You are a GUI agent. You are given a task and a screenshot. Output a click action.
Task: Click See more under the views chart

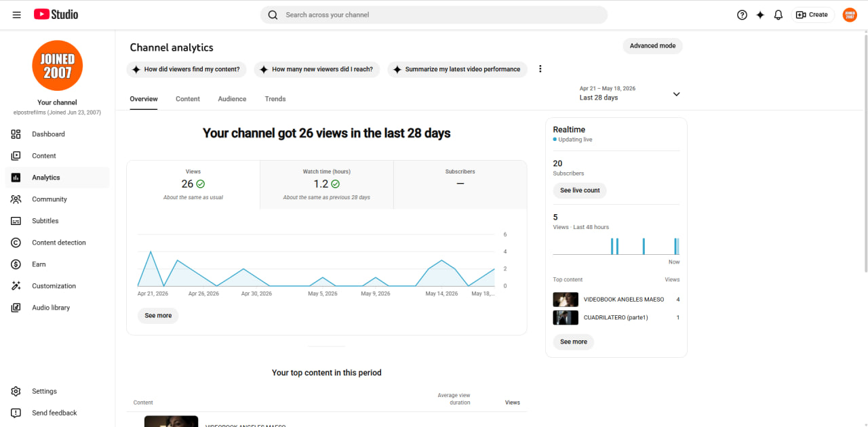coord(158,316)
